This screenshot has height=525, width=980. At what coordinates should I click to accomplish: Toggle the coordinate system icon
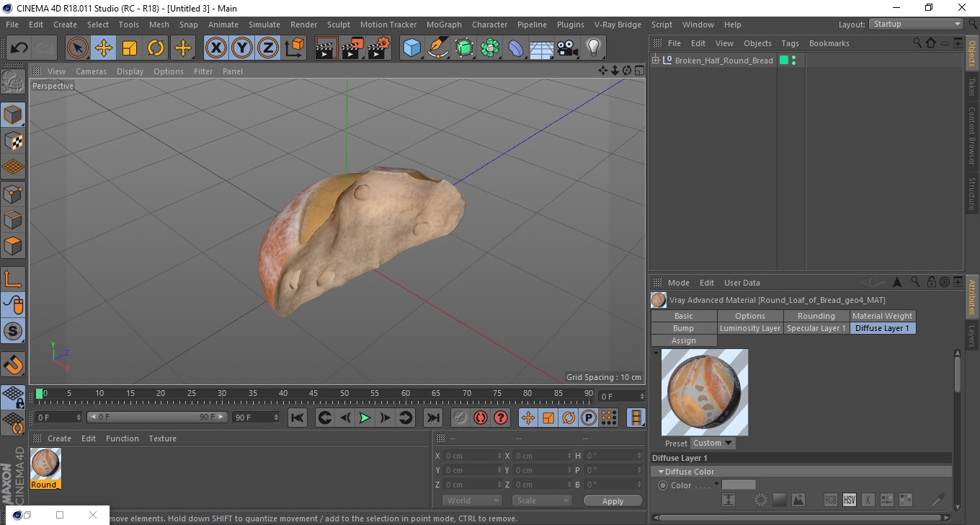pyautogui.click(x=294, y=48)
